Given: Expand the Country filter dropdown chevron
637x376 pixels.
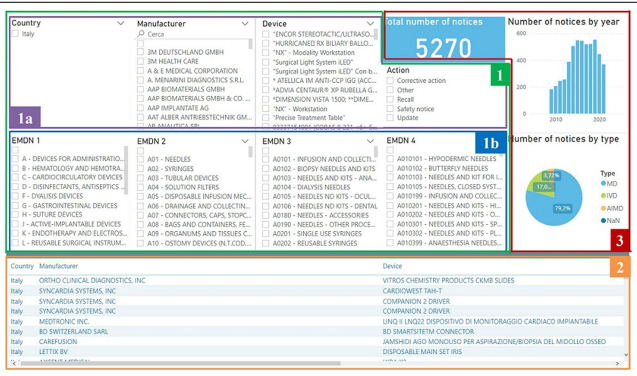Looking at the screenshot, I should click(121, 23).
